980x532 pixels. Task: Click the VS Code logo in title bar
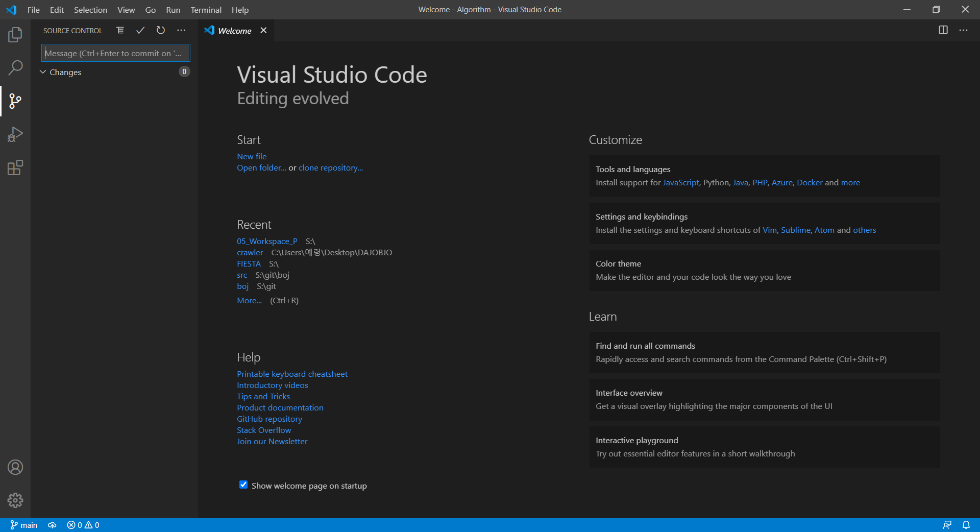pos(11,10)
